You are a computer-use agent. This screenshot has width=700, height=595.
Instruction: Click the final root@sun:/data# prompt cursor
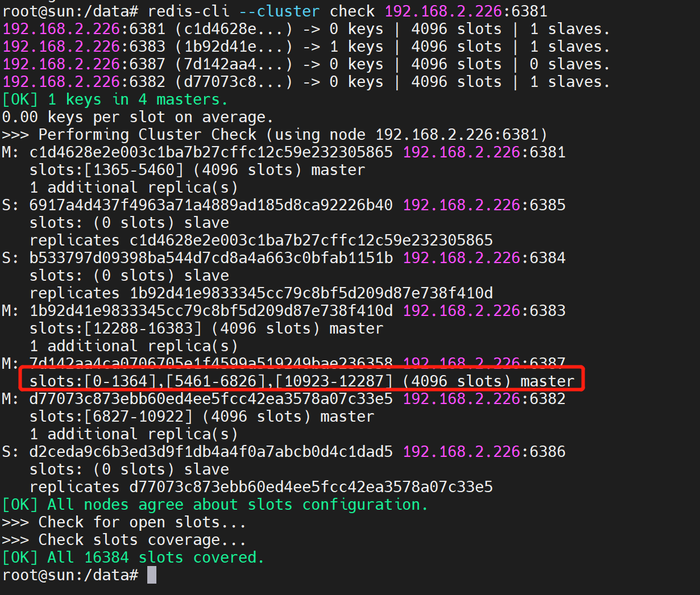tap(152, 575)
